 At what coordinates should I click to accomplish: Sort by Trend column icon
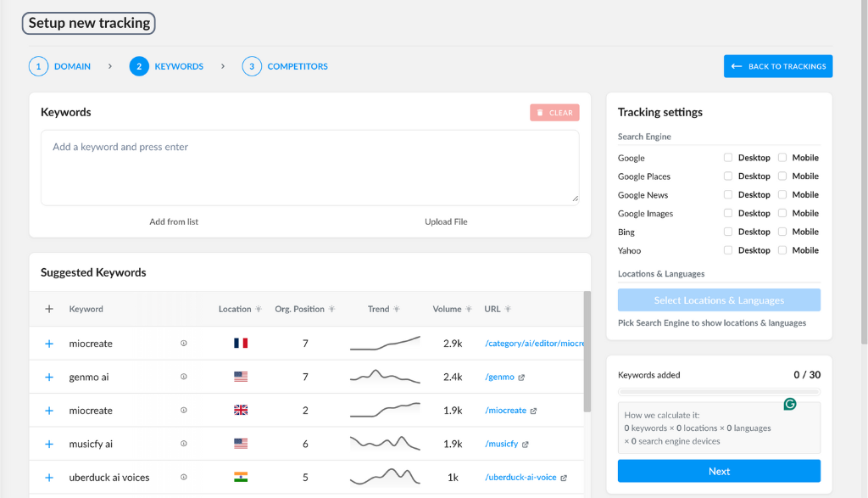click(397, 309)
